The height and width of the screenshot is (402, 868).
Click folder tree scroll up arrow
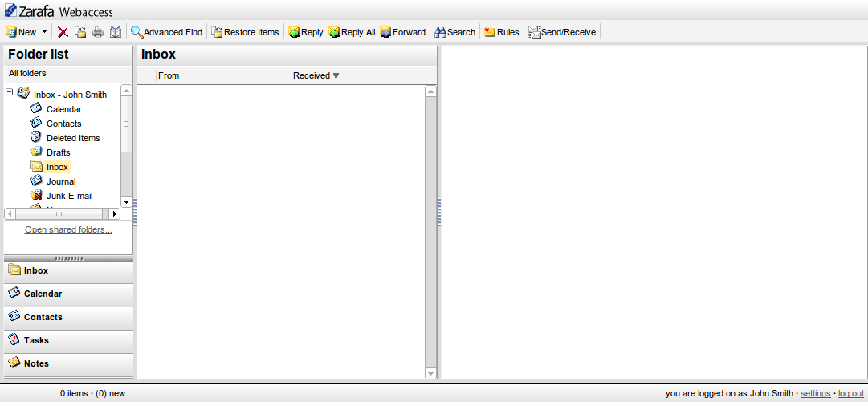click(x=126, y=91)
